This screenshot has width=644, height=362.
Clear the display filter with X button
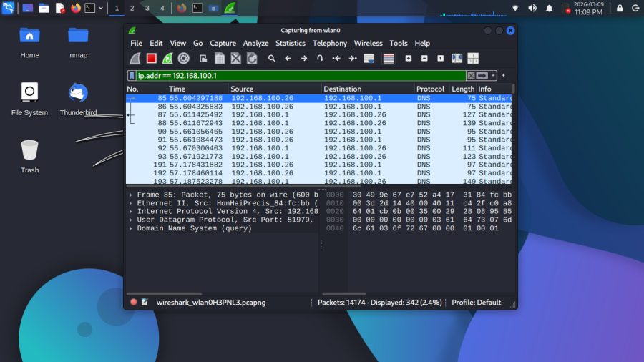(x=471, y=75)
